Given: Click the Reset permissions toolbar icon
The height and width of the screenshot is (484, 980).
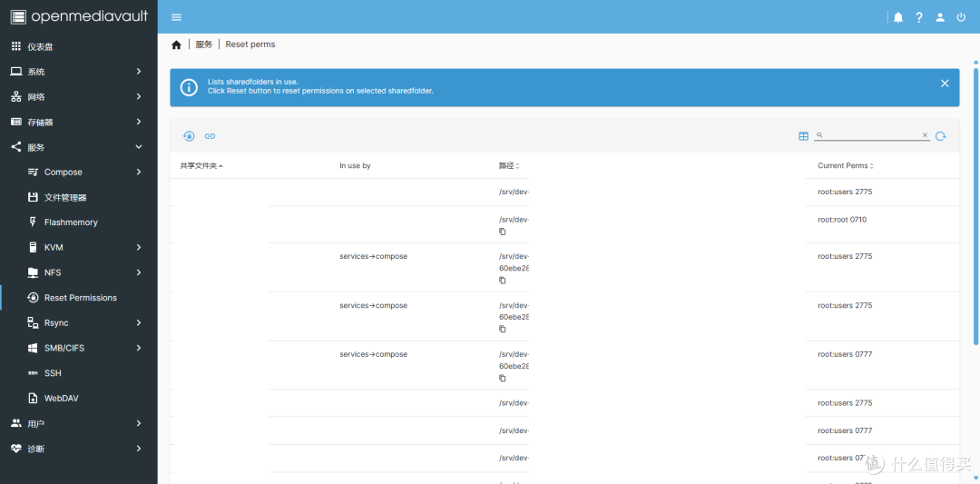Looking at the screenshot, I should click(x=189, y=136).
